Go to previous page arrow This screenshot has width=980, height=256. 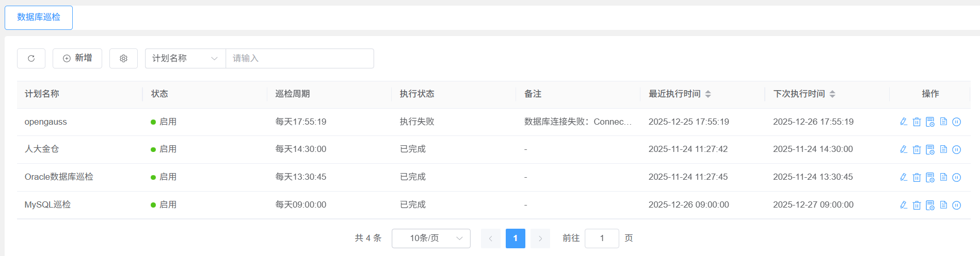tap(491, 238)
